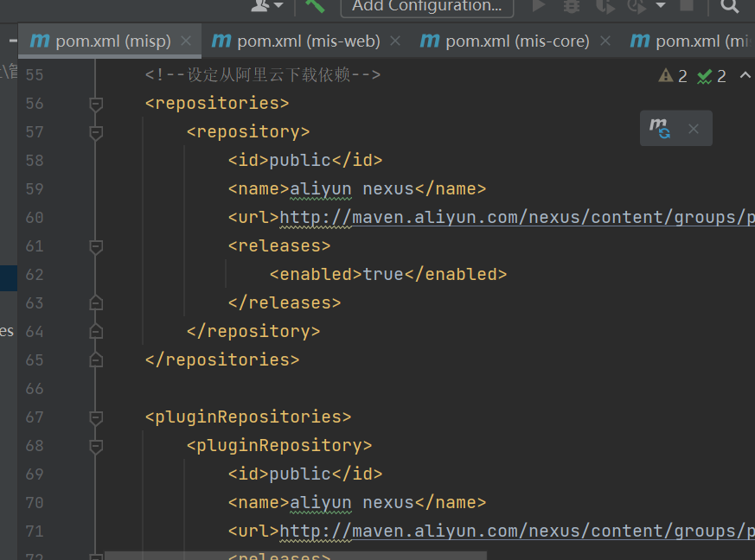755x560 pixels.
Task: Switch to the pom.xml (mis-web) tab
Action: (298, 41)
